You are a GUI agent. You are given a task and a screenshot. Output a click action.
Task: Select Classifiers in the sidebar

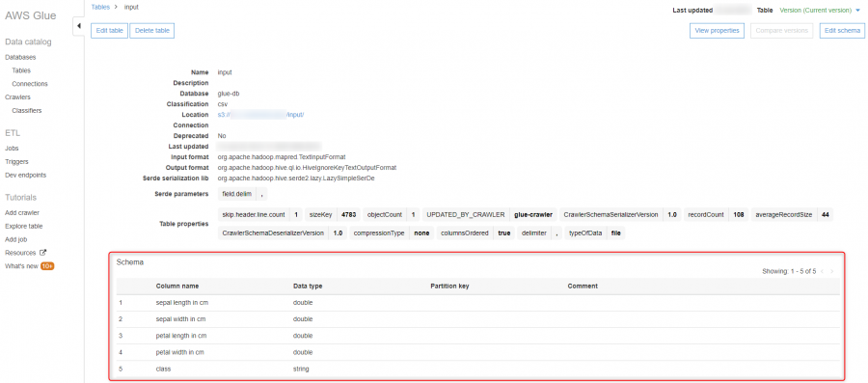pos(27,110)
